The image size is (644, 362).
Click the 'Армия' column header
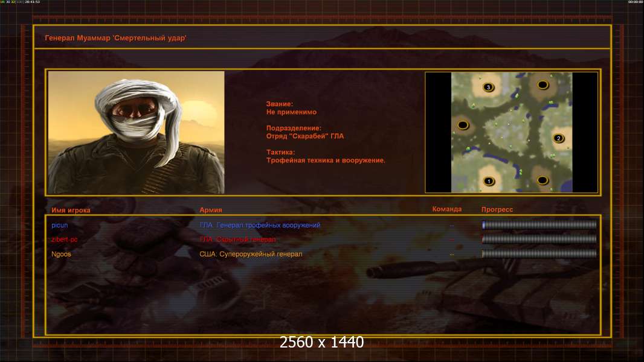pyautogui.click(x=211, y=210)
